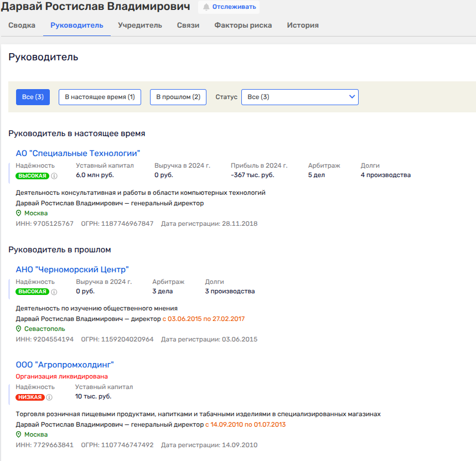Open the Статус dropdown
The width and height of the screenshot is (476, 461).
tap(300, 97)
